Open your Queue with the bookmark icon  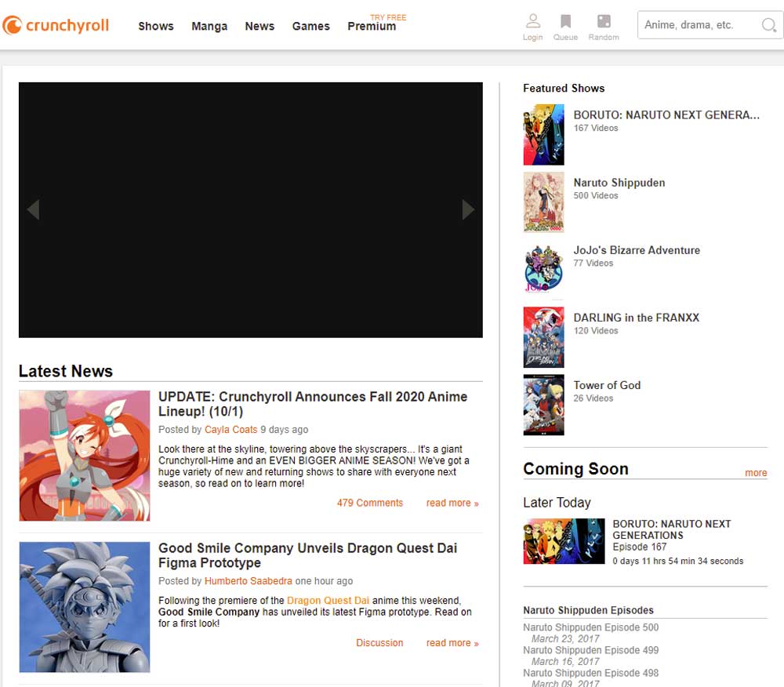[x=565, y=21]
